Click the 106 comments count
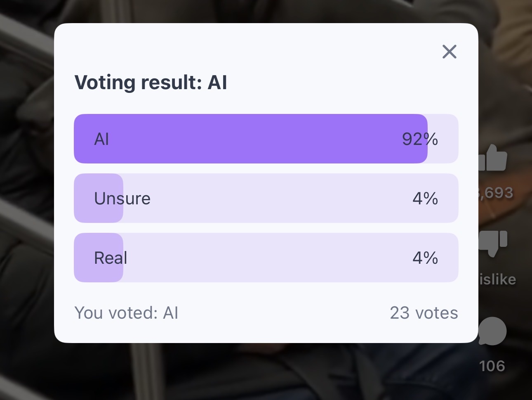The height and width of the screenshot is (400, 532). [x=492, y=366]
